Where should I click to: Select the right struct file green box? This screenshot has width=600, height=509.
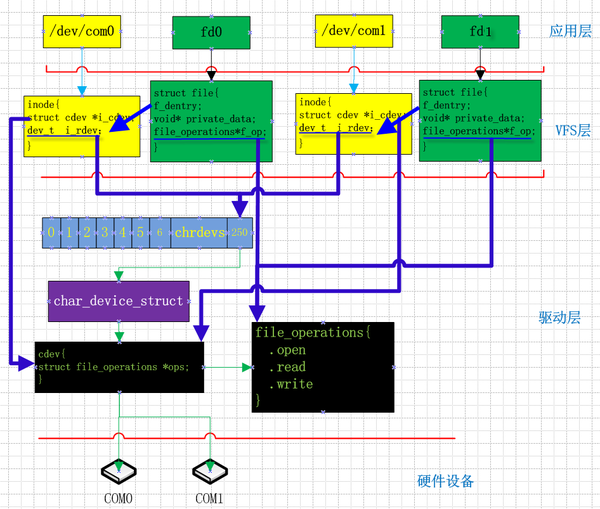click(x=480, y=121)
